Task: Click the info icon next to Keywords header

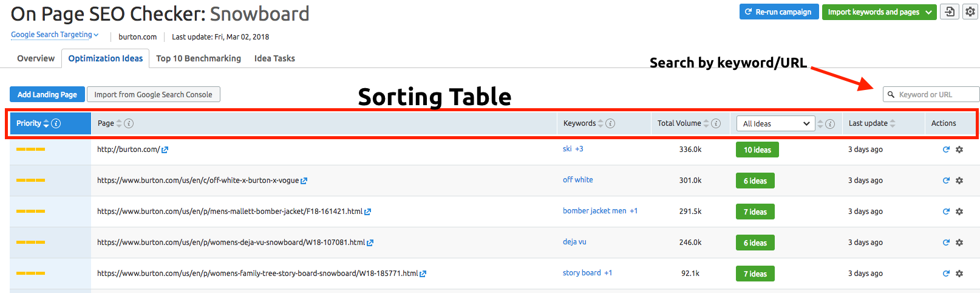Action: [610, 123]
